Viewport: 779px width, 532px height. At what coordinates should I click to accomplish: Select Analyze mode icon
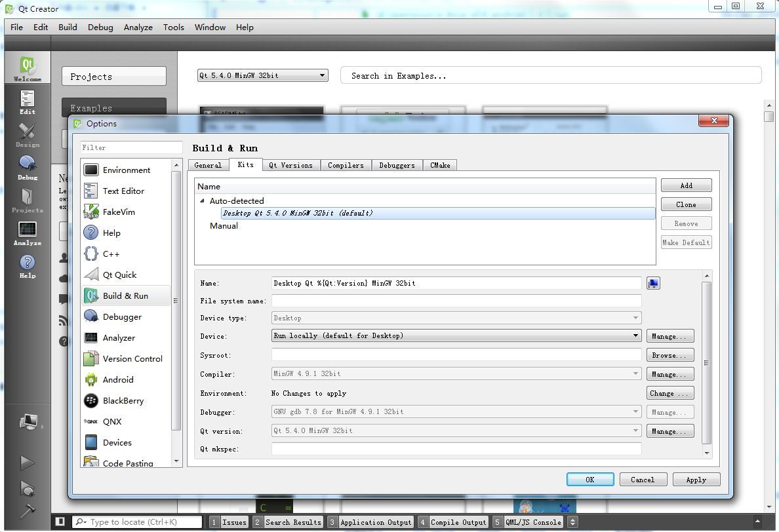(28, 233)
